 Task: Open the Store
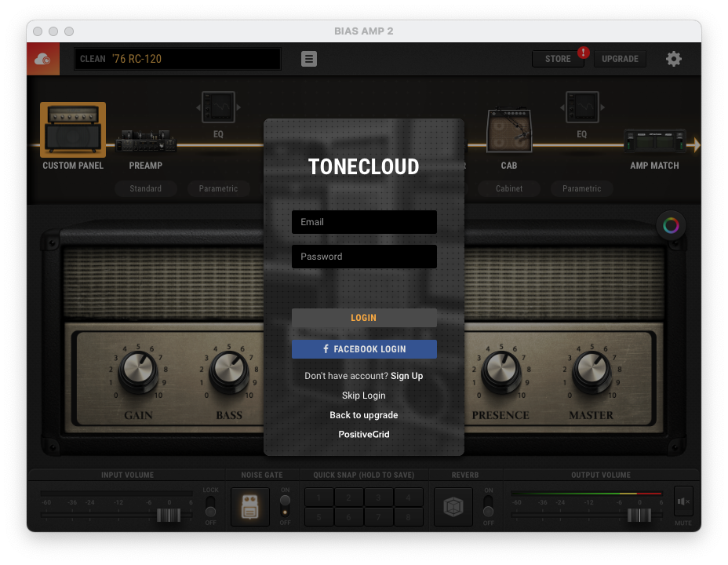558,59
